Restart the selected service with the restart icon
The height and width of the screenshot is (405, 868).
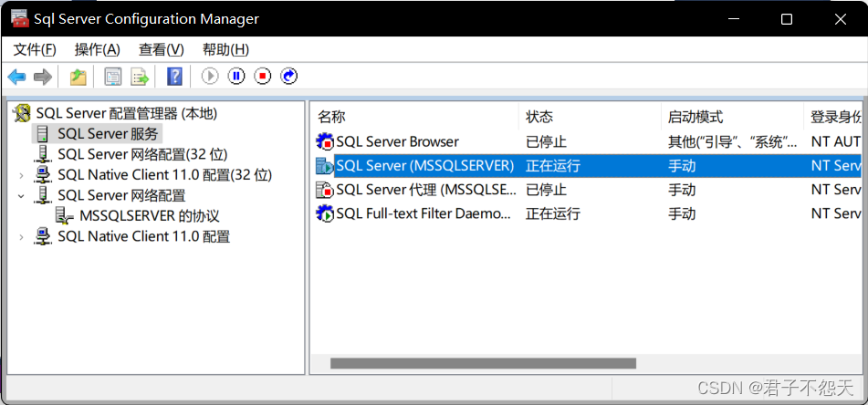pyautogui.click(x=289, y=76)
